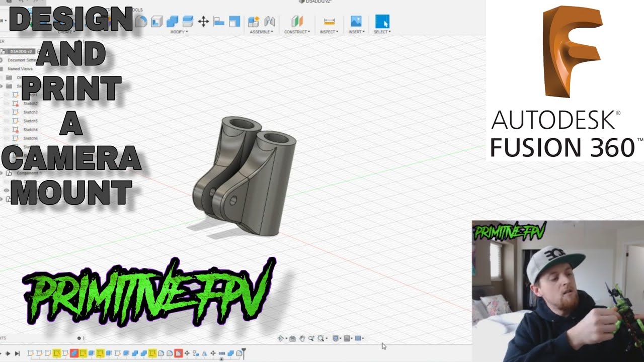The image size is (644, 362).
Task: Activate the blue Select cursor tool
Action: coord(382,21)
